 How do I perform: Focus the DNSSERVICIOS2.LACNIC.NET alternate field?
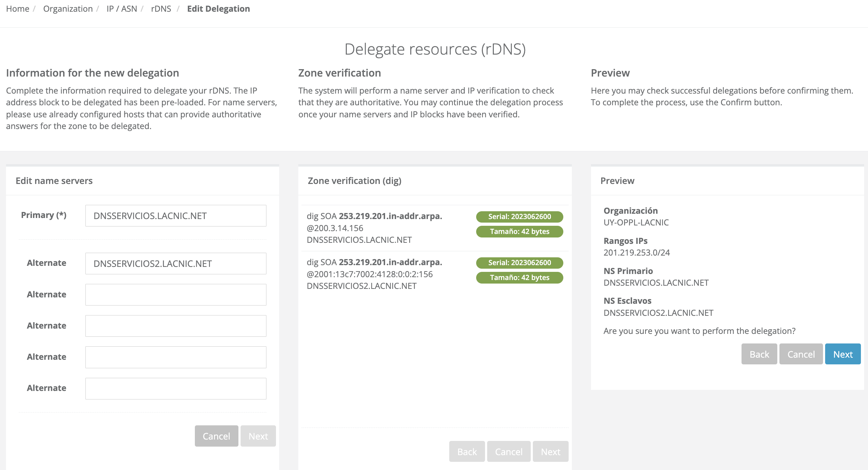pos(176,264)
